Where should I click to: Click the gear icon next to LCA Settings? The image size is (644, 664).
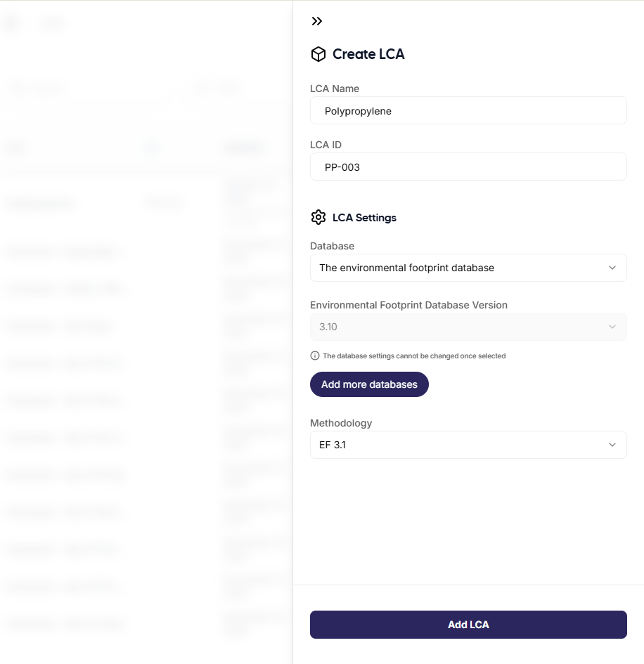[x=318, y=217]
